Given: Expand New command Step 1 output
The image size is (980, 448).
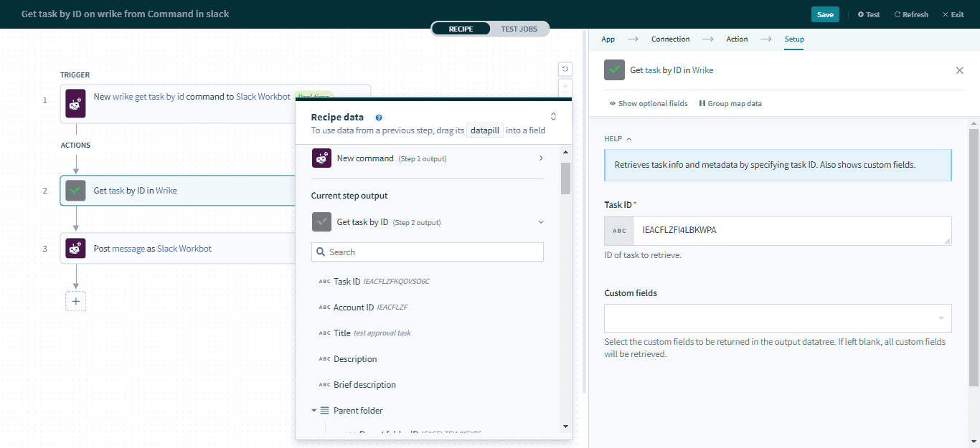Looking at the screenshot, I should [x=541, y=157].
